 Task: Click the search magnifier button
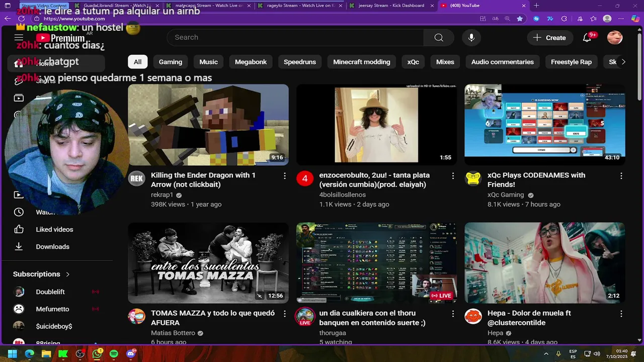(x=439, y=38)
